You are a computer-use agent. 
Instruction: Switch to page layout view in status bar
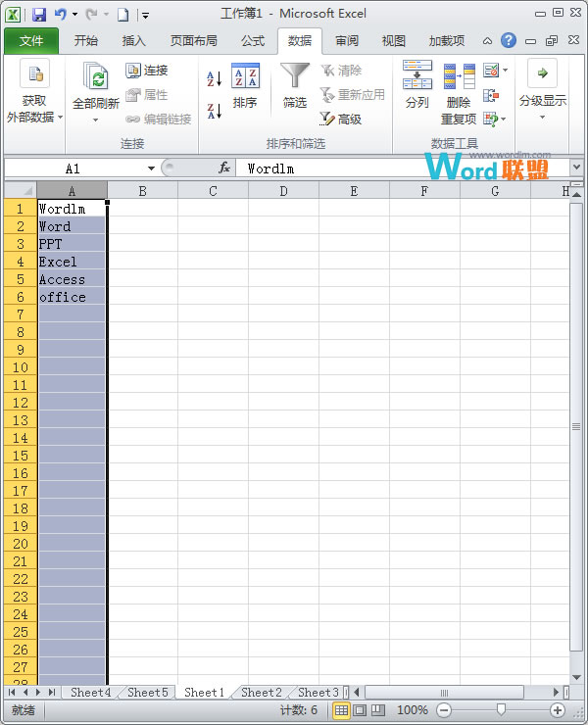point(360,710)
